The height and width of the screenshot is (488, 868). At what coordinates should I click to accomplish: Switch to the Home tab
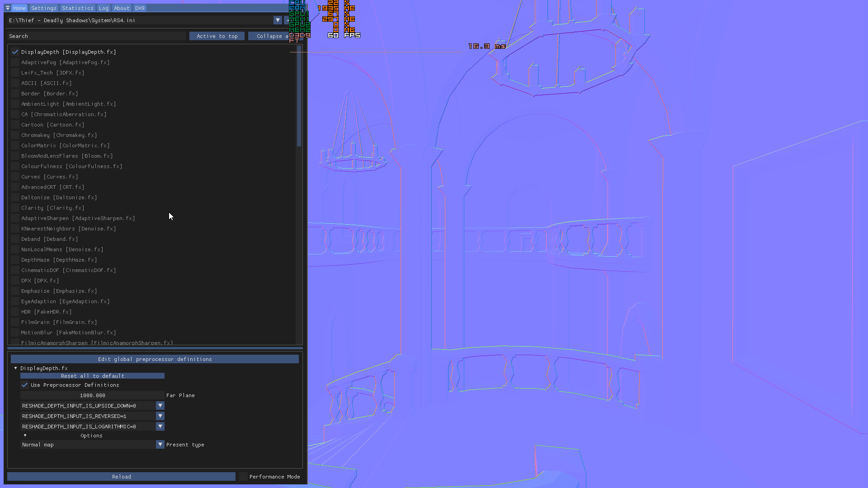(x=19, y=8)
